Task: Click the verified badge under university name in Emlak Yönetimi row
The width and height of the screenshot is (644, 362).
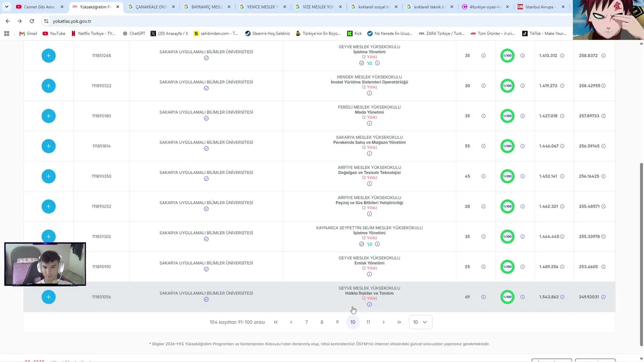Action: tap(206, 269)
